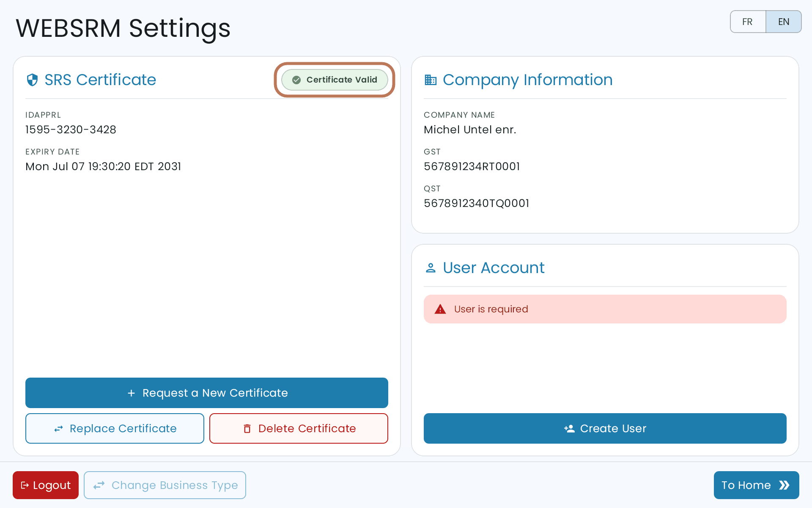This screenshot has height=508, width=812.
Task: Go To Home
Action: coord(757,485)
